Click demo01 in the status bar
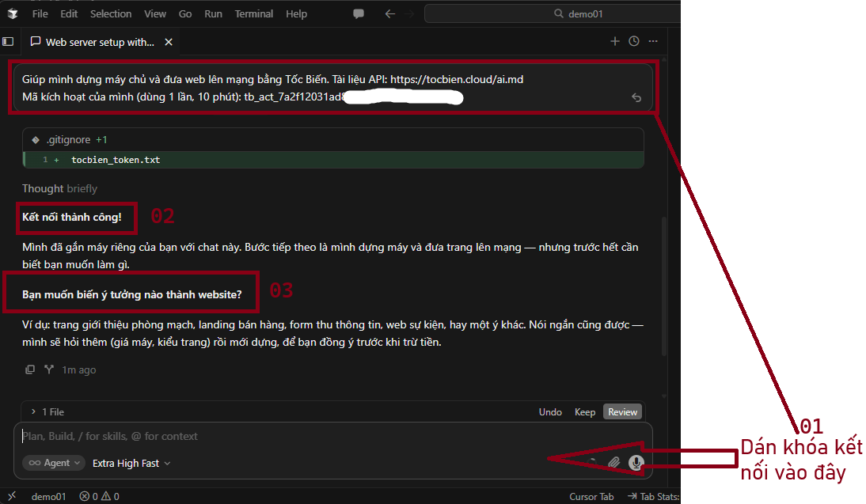Image resolution: width=866 pixels, height=504 pixels. 48,496
